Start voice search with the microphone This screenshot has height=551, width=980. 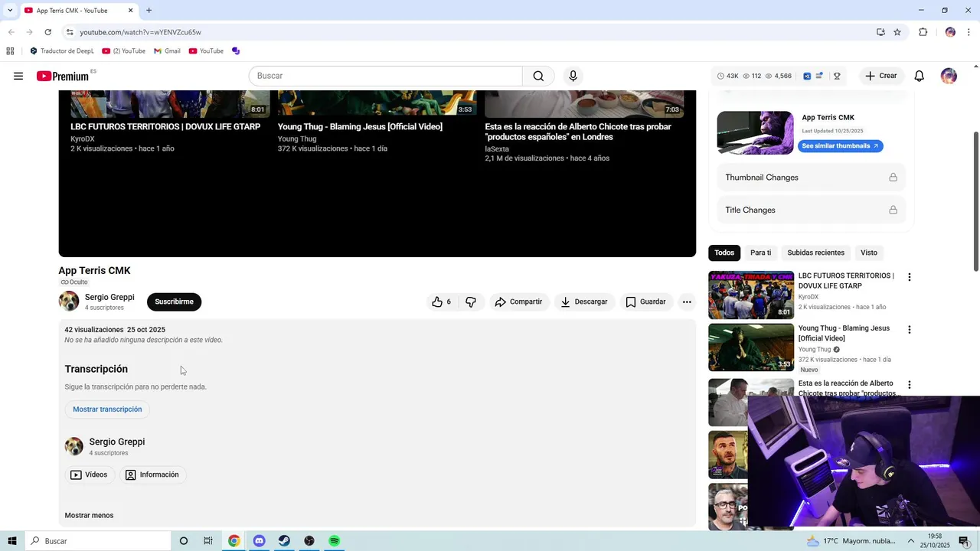573,76
